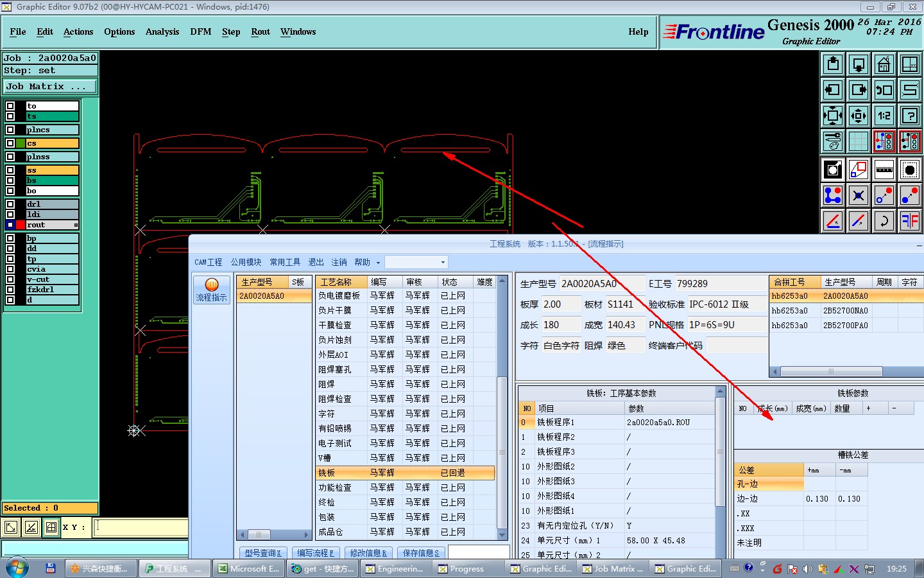This screenshot has height=578, width=924.
Task: Toggle visibility box of layer ts
Action: coord(10,116)
